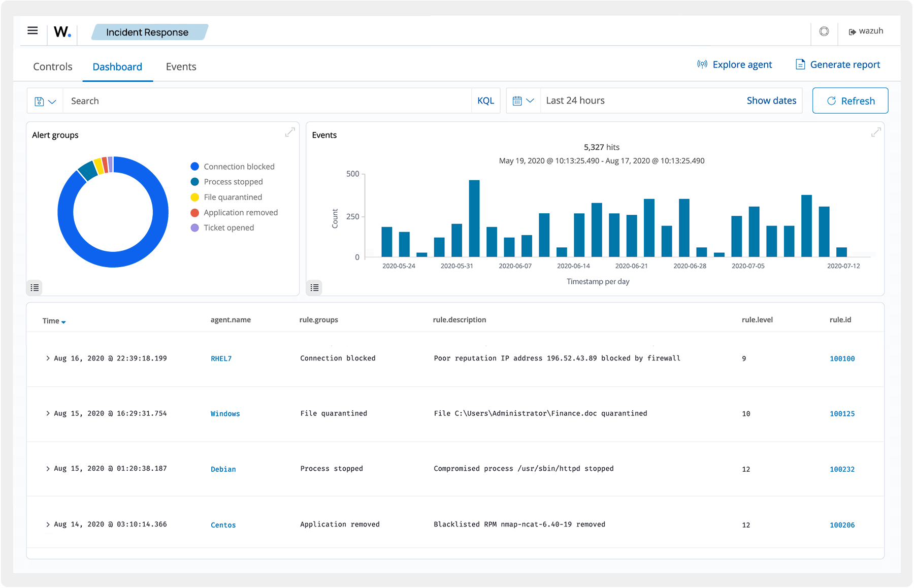Viewport: 914px width, 588px height.
Task: Switch to the Events tab
Action: 181,66
